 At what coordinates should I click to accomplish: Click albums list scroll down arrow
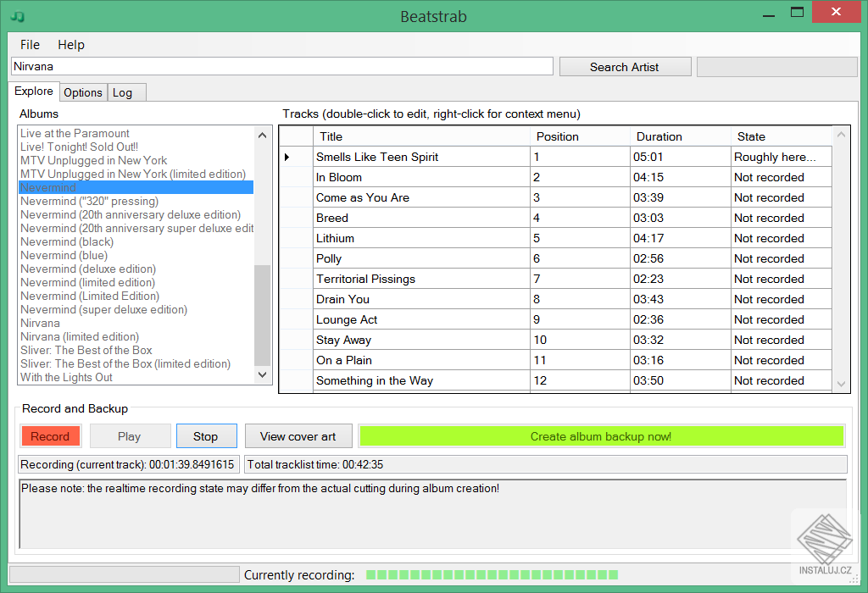point(263,374)
